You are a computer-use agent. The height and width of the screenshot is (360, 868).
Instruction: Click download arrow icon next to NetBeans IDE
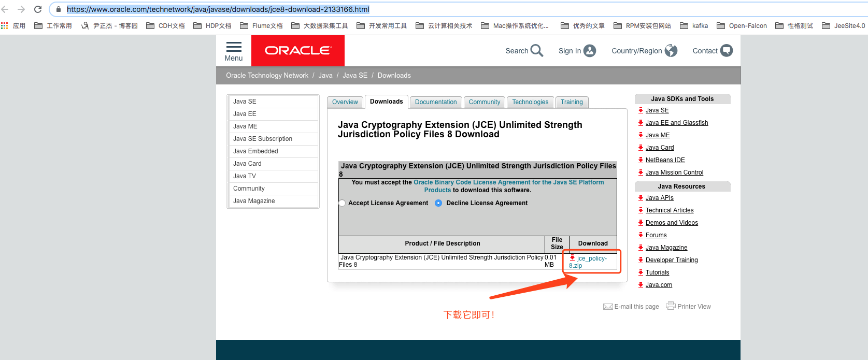(641, 160)
